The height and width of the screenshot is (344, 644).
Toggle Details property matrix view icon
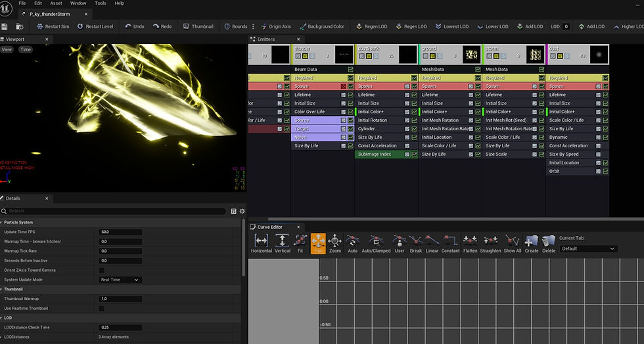pyautogui.click(x=234, y=211)
